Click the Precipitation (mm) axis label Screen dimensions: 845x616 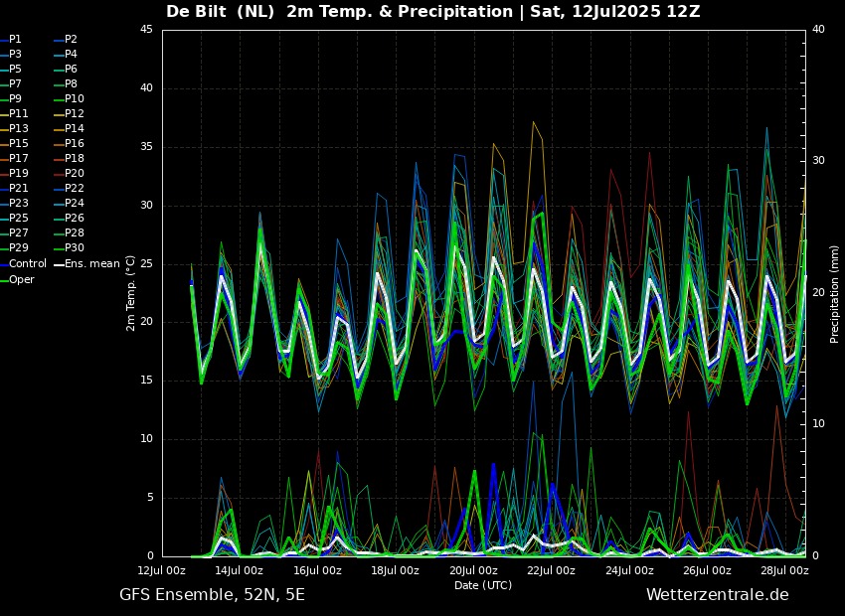(835, 293)
